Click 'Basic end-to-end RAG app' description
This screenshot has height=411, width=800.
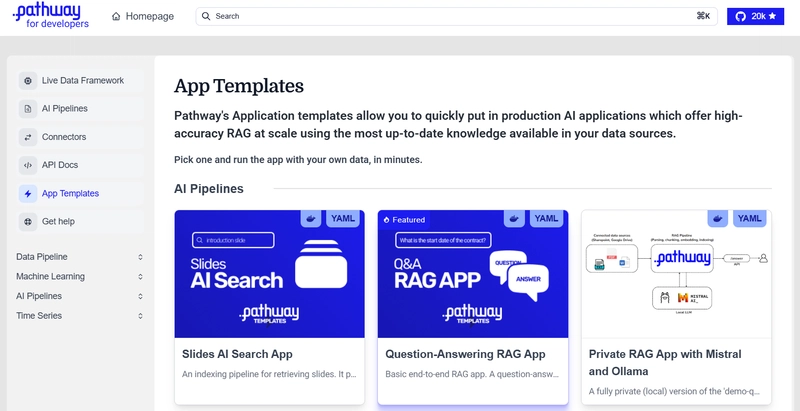point(472,374)
